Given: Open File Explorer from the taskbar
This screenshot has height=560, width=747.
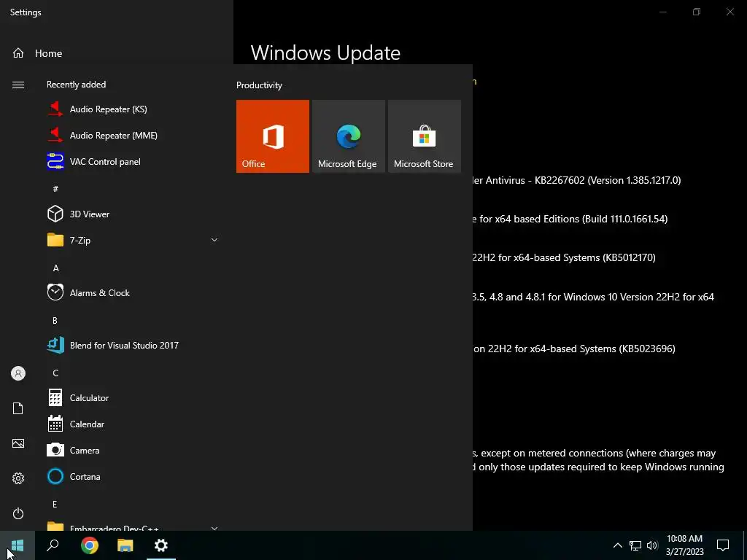Looking at the screenshot, I should (x=125, y=545).
